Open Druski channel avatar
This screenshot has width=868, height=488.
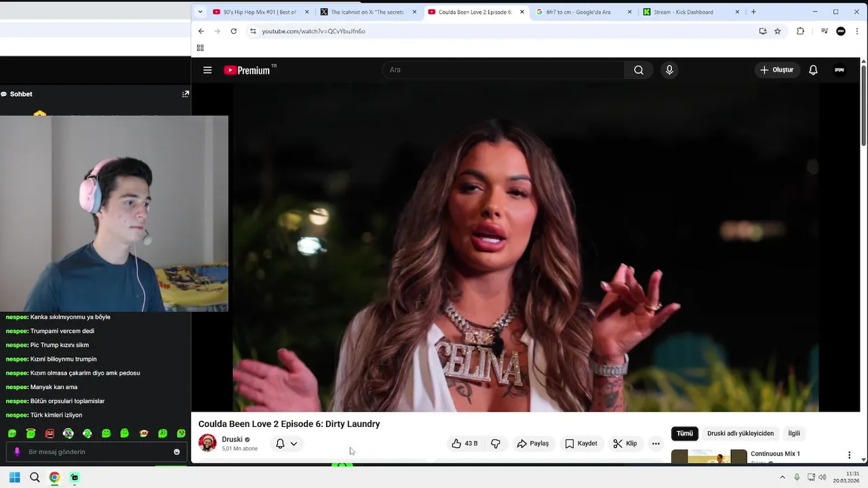[x=208, y=443]
